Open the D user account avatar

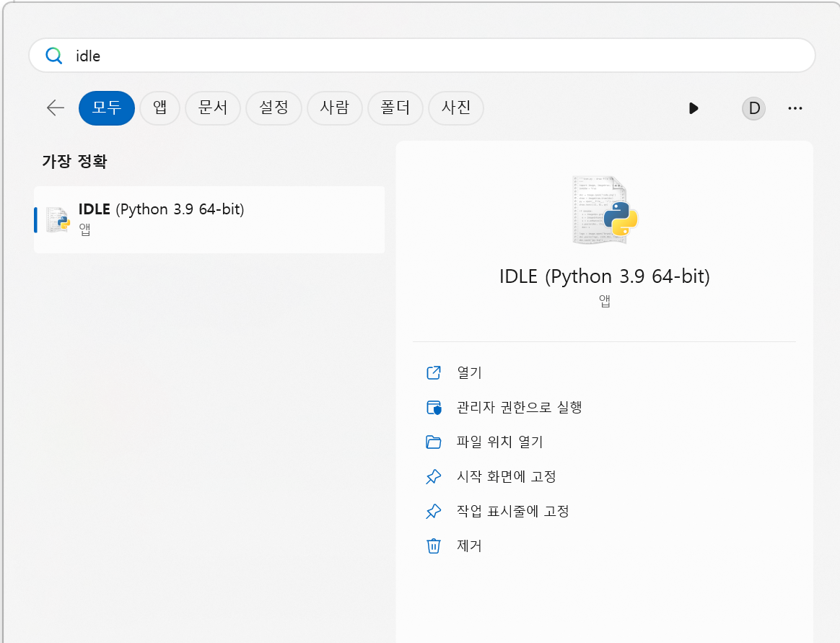[753, 108]
